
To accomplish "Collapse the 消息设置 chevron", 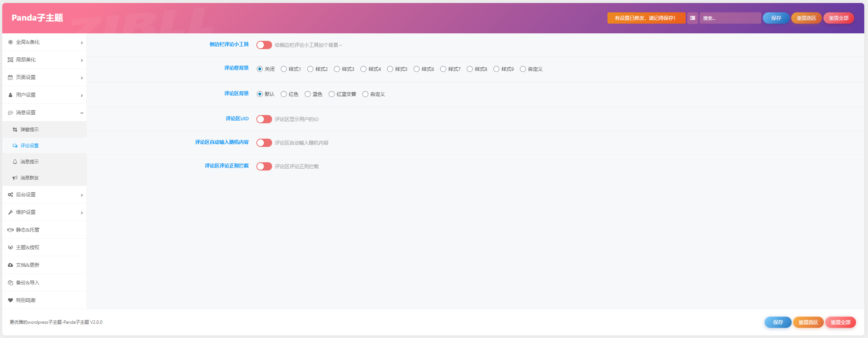I will (x=82, y=113).
